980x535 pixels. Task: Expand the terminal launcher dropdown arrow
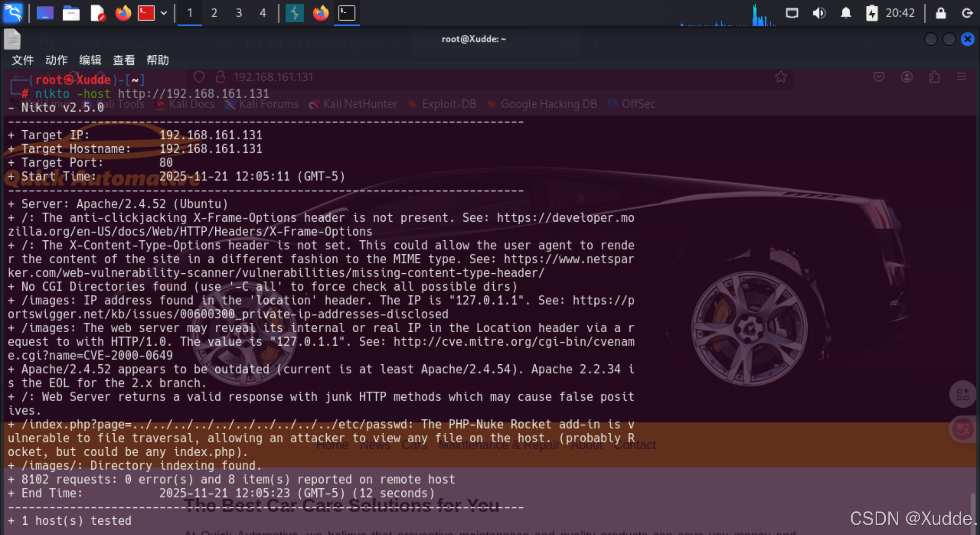[x=164, y=13]
